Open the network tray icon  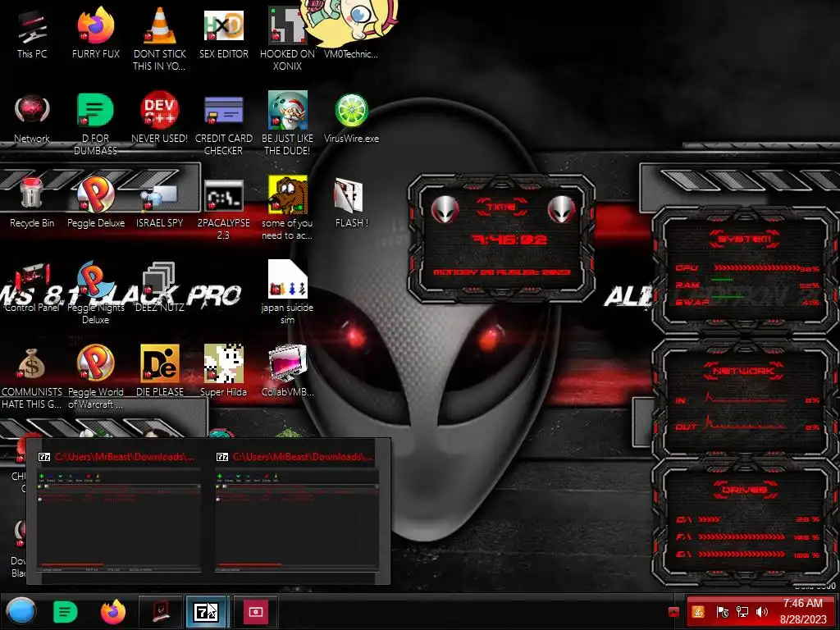[742, 612]
